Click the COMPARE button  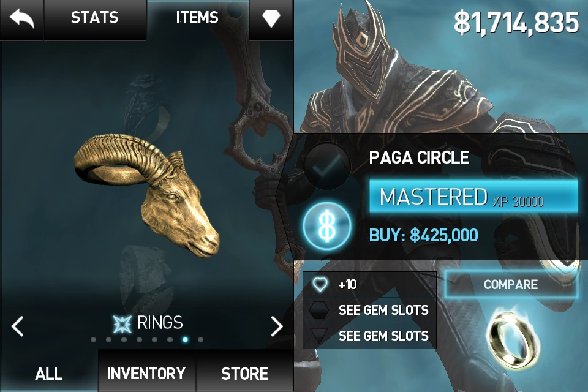coord(511,285)
